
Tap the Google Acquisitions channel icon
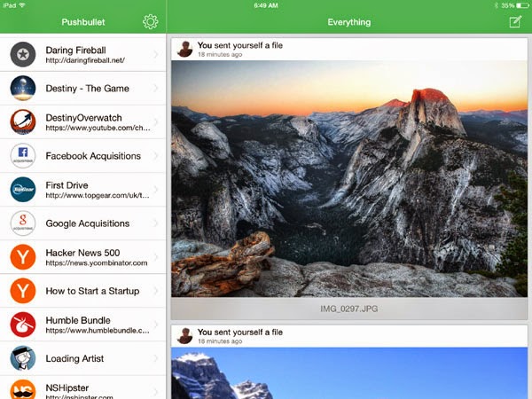23,223
